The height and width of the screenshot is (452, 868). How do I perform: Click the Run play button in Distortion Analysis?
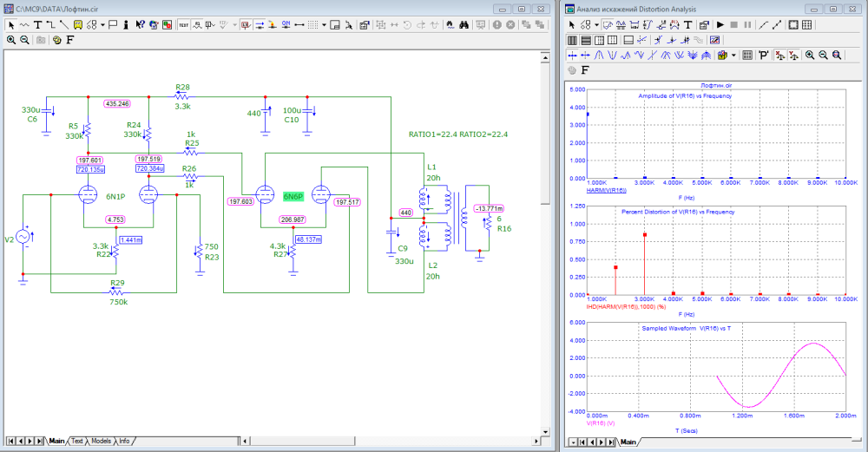pos(720,25)
